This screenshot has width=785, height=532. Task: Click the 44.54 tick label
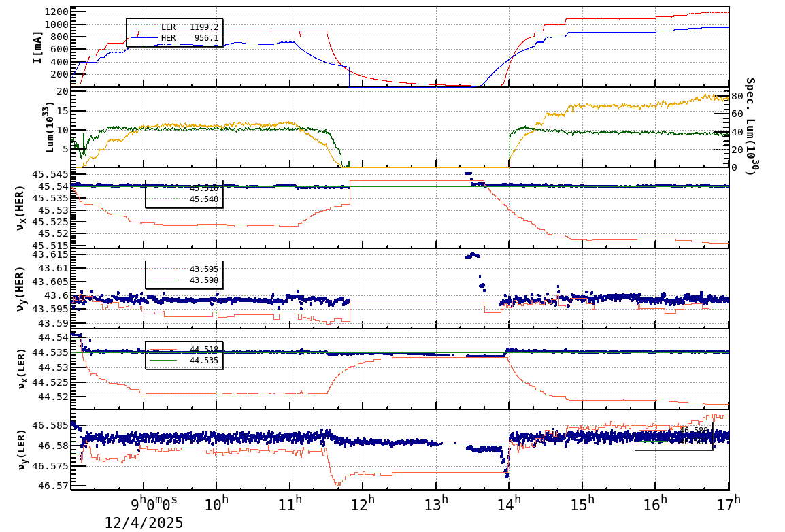click(54, 338)
